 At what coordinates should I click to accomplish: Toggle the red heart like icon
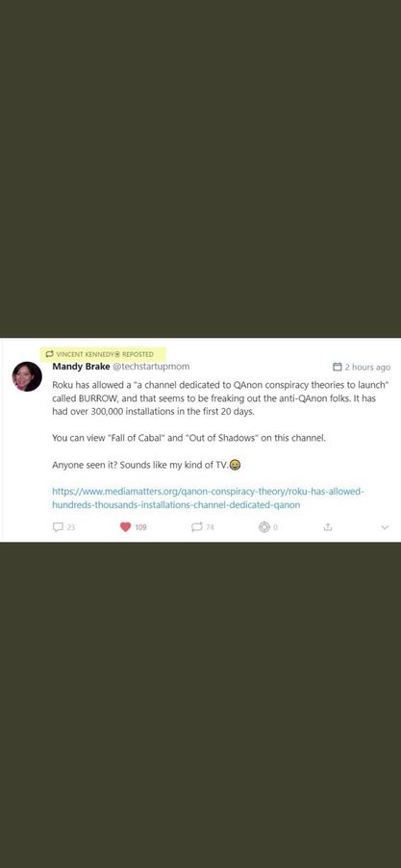(x=125, y=527)
